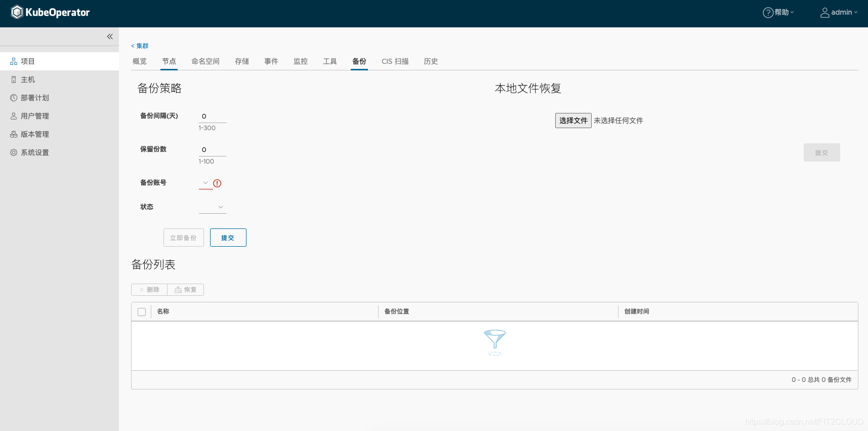This screenshot has width=868, height=431.
Task: Click the red warning icon beside 备份账号
Action: (217, 183)
